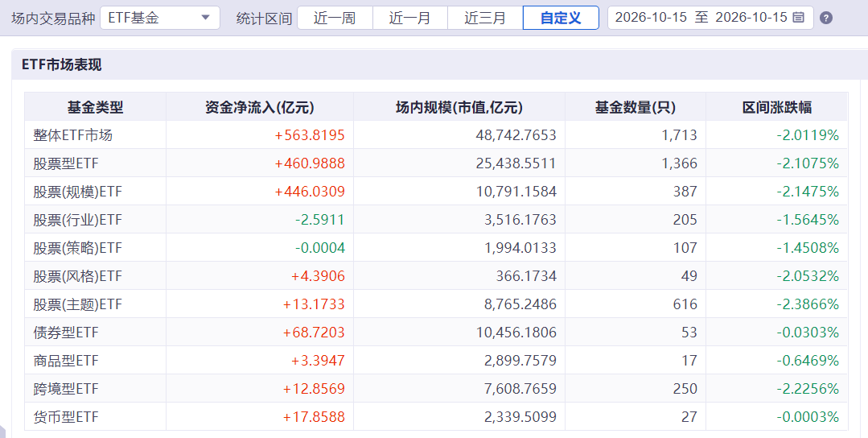Select the 近三月 interval tab
The image size is (868, 438).
click(x=485, y=18)
